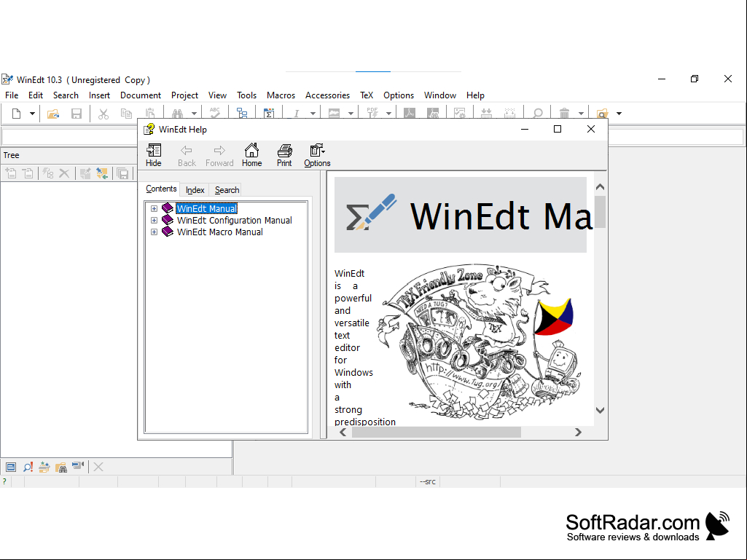The width and height of the screenshot is (747, 560).
Task: Click the scroll left arrow in help content
Action: point(343,432)
